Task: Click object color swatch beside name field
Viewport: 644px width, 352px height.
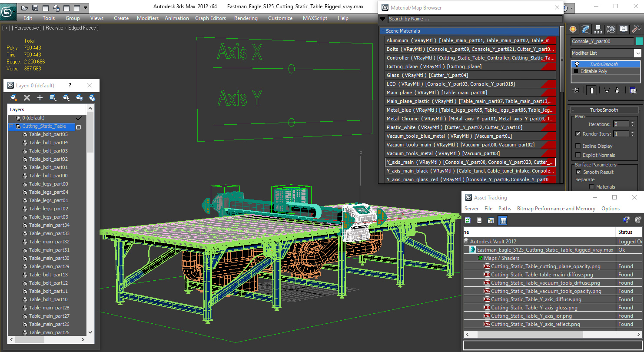Action: (x=639, y=41)
